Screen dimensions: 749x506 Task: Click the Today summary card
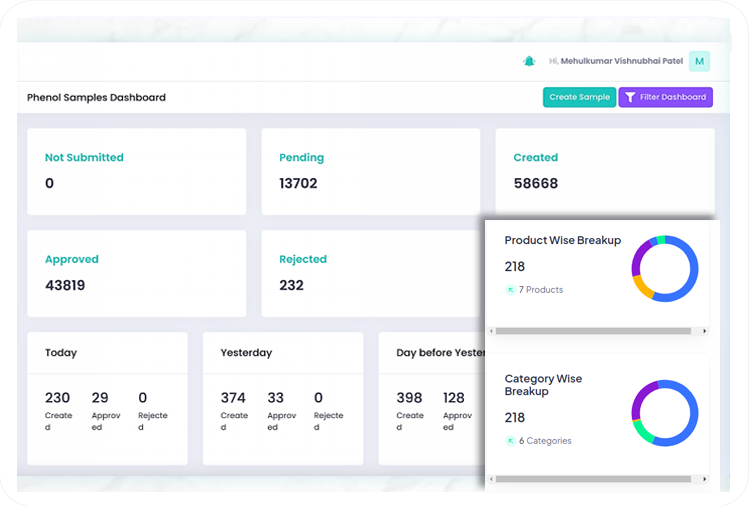[x=107, y=398]
